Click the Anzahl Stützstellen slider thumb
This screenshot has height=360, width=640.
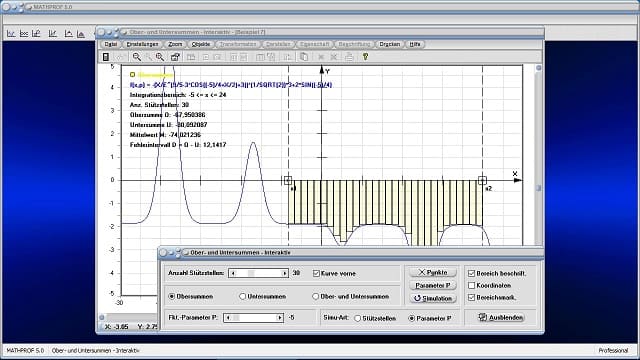click(x=251, y=273)
